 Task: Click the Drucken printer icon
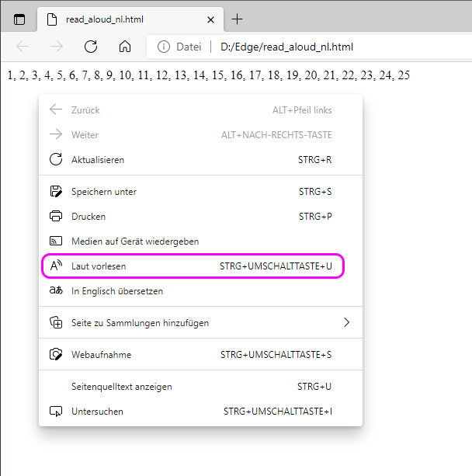56,216
